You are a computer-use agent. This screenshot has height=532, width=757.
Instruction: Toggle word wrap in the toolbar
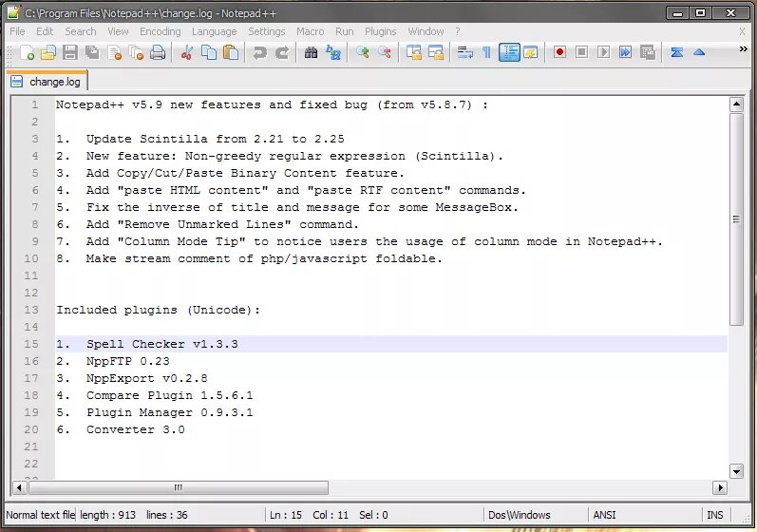pyautogui.click(x=464, y=52)
